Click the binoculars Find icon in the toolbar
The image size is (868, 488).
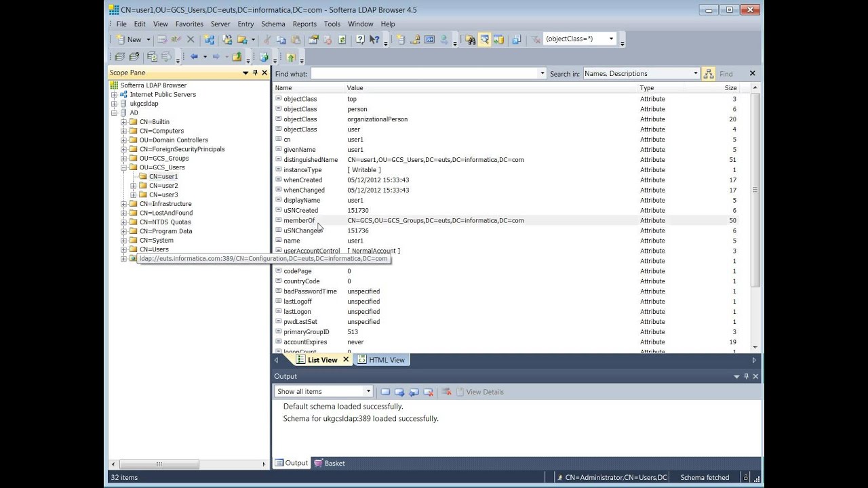point(471,39)
